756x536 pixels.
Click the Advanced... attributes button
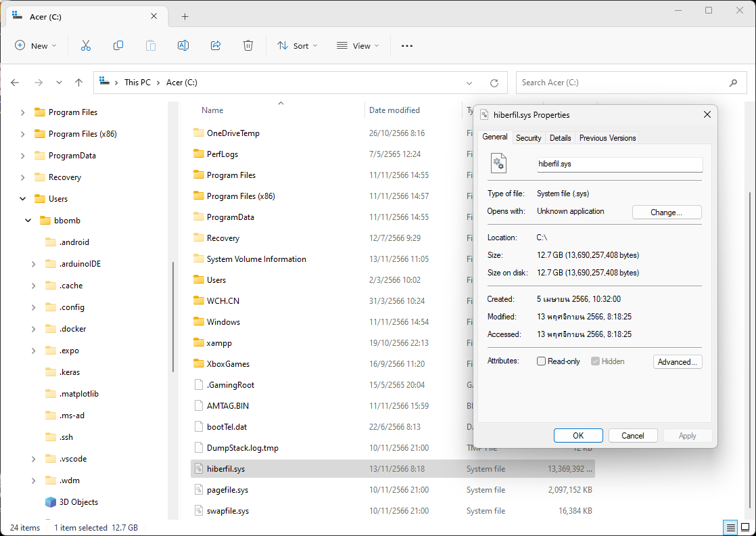(x=677, y=362)
